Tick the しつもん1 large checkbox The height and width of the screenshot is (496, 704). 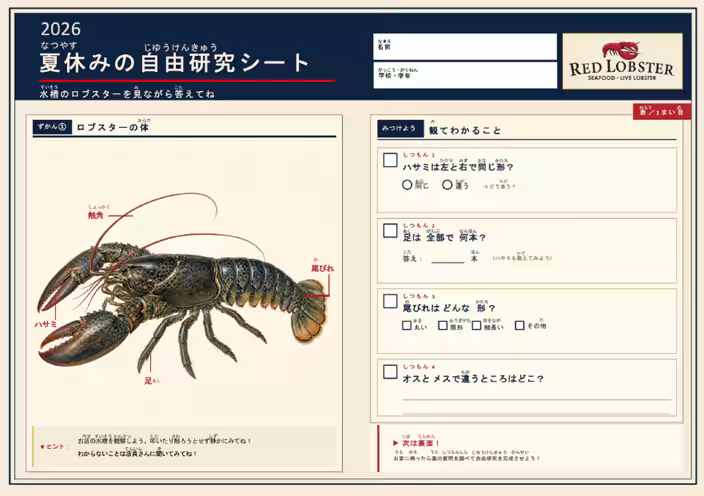(390, 160)
